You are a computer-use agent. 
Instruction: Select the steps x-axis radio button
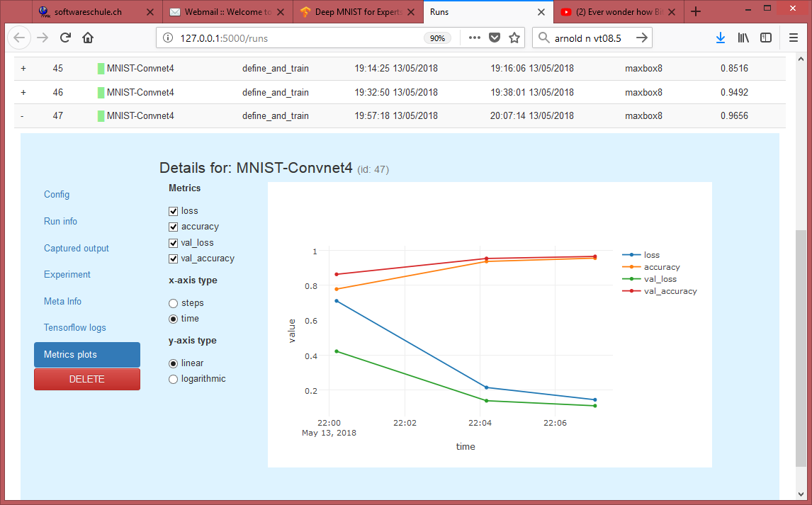[x=173, y=303]
